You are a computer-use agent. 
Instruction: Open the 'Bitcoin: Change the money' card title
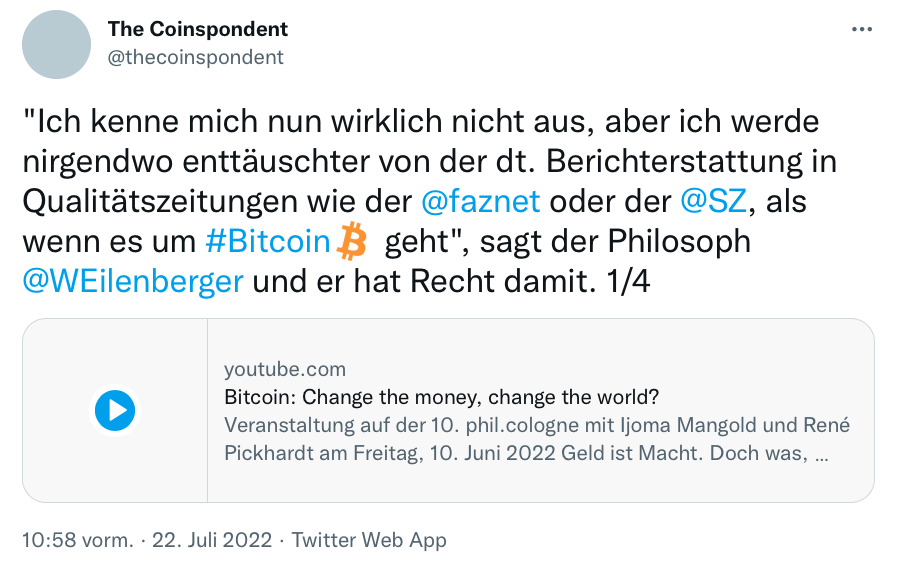point(442,397)
